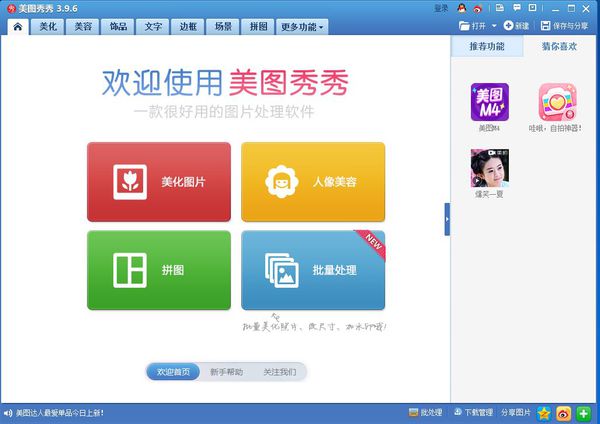Image resolution: width=600 pixels, height=424 pixels.
Task: Click the 打开 folder button
Action: (473, 26)
